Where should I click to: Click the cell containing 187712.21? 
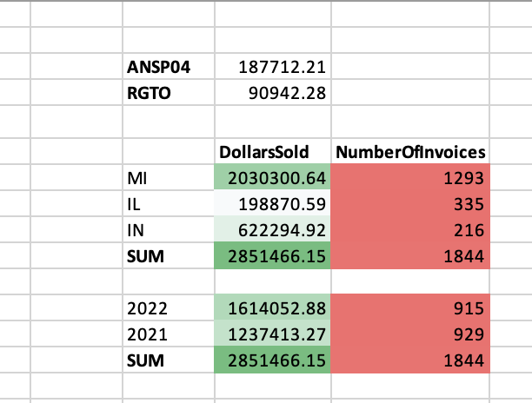[273, 66]
